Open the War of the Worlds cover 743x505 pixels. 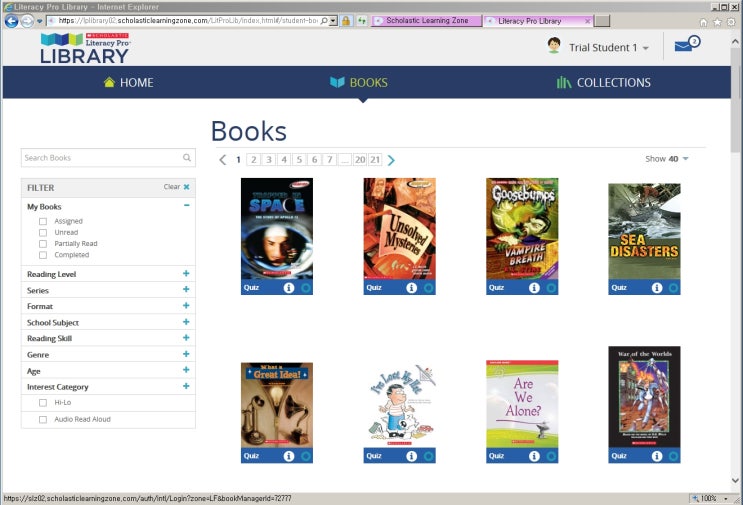coord(644,397)
